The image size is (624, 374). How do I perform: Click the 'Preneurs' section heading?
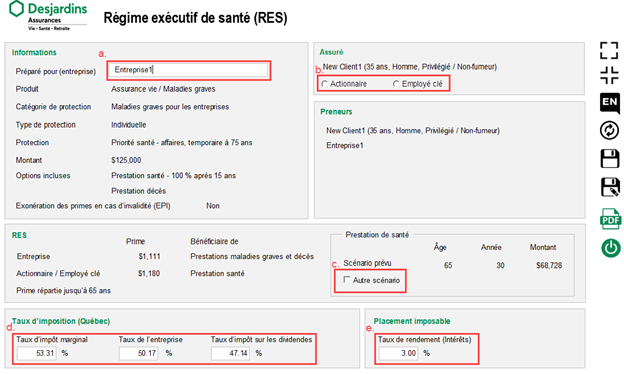coord(336,112)
